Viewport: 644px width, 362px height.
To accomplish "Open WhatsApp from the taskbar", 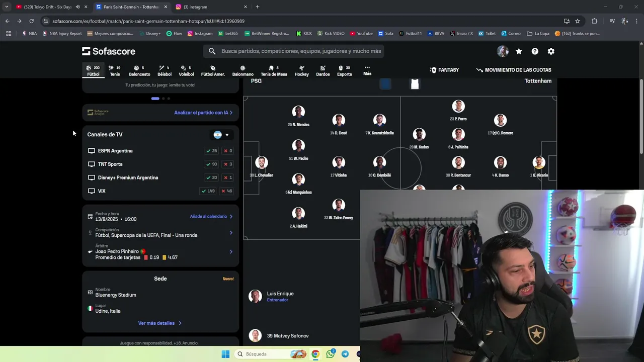I will coord(330,354).
